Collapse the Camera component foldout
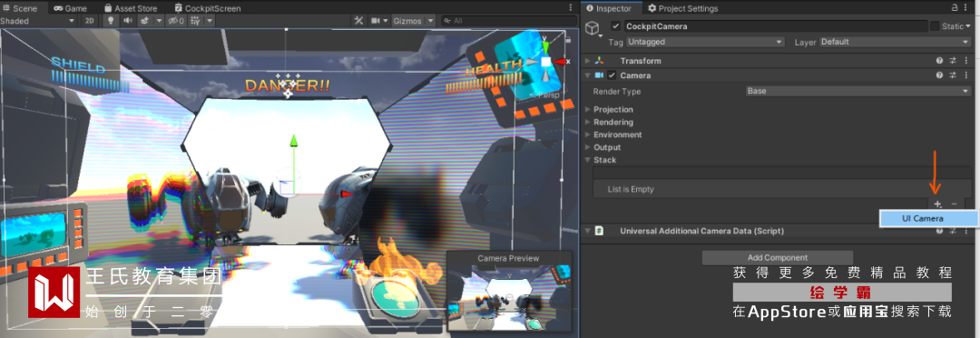The width and height of the screenshot is (980, 338). (587, 75)
